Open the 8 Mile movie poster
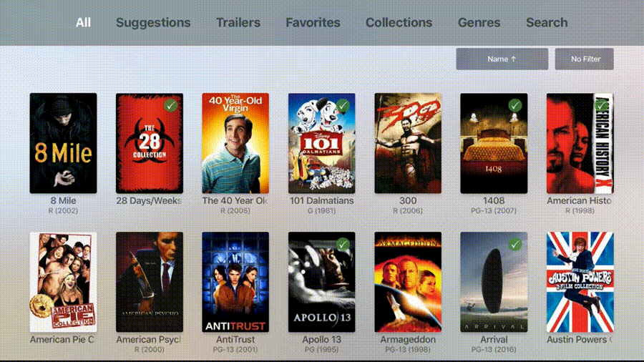The image size is (644, 362). pyautogui.click(x=63, y=143)
